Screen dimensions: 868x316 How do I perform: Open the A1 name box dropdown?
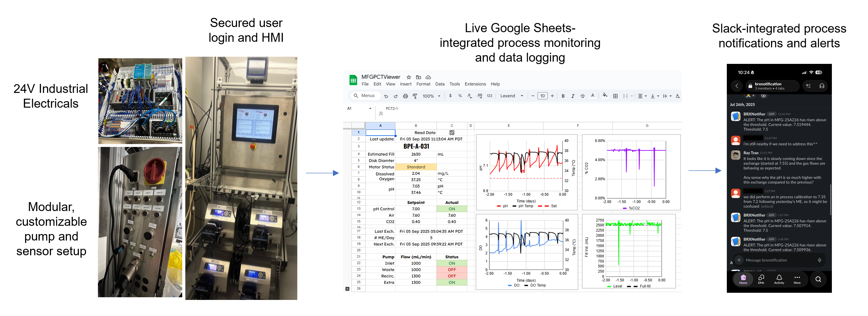coord(370,109)
